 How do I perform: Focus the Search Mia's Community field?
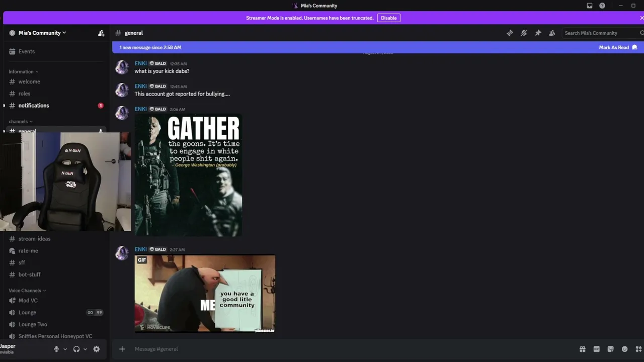click(x=602, y=33)
